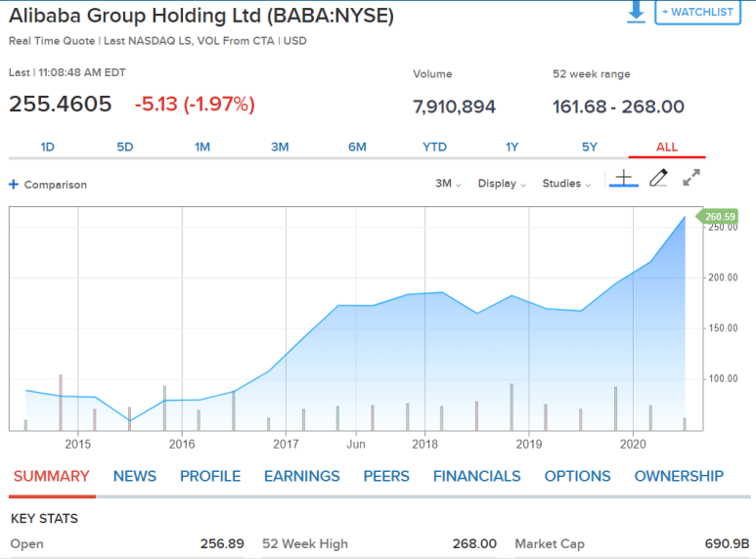This screenshot has height=559, width=756.
Task: Expand chart to fullscreen
Action: pos(691,177)
